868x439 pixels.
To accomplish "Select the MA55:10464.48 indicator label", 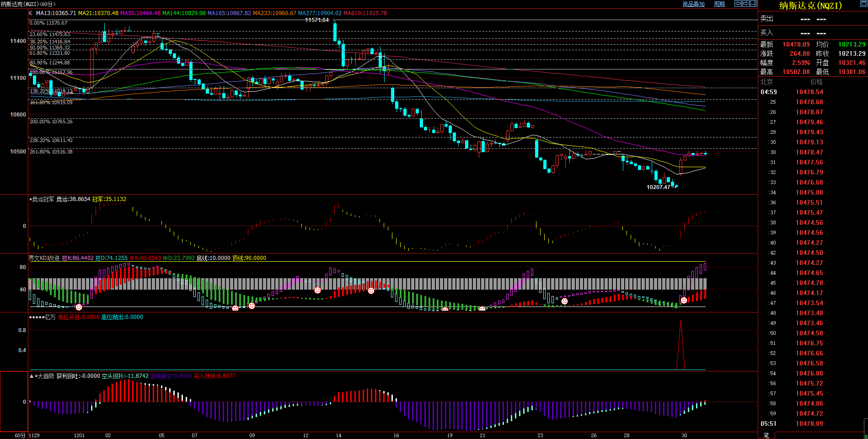I will (140, 13).
